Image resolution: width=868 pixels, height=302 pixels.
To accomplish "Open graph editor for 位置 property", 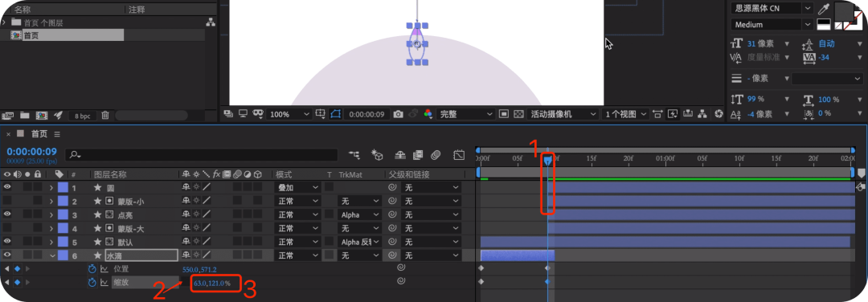I will 104,269.
